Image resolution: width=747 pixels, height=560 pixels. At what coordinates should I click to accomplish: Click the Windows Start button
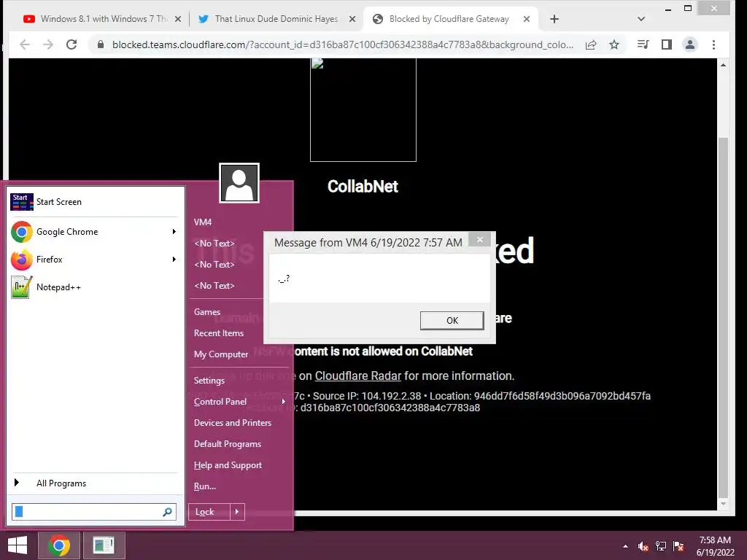(x=18, y=545)
